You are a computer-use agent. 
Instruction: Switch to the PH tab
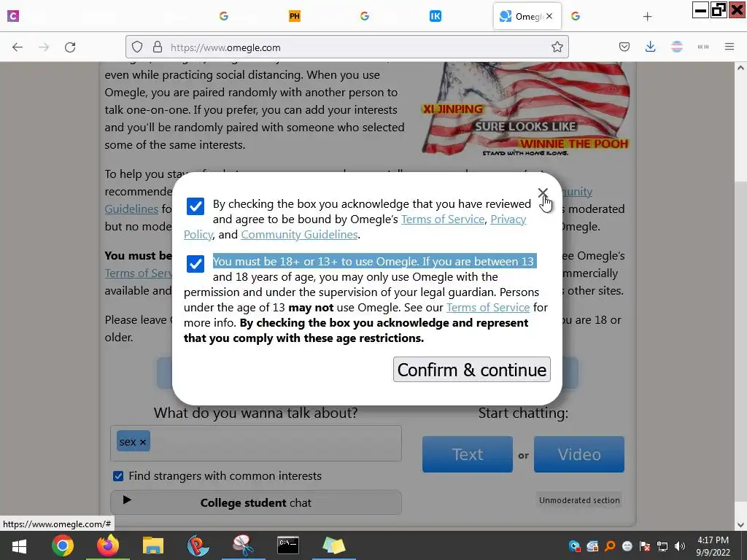pos(295,16)
